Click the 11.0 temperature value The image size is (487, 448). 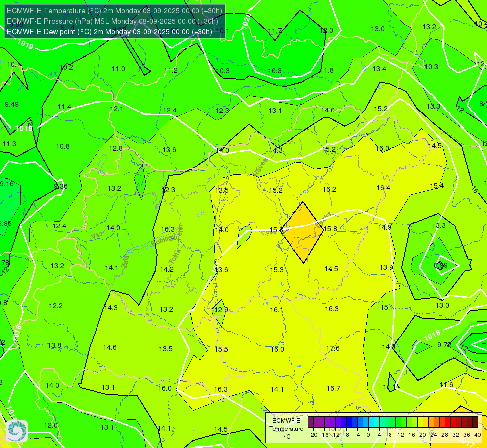118,69
